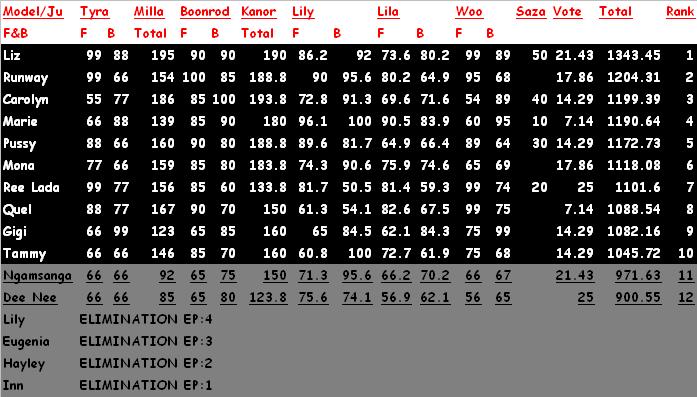Select the "Hayley" eliminated model cell

click(x=24, y=364)
